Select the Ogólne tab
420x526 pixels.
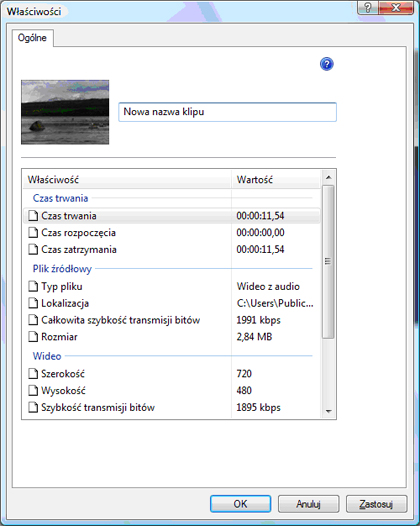pyautogui.click(x=32, y=38)
